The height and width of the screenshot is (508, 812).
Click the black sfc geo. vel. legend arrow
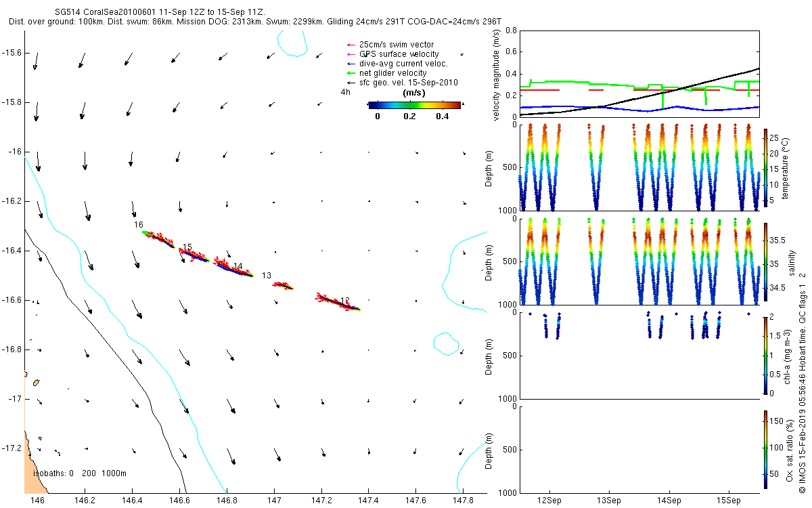(351, 83)
